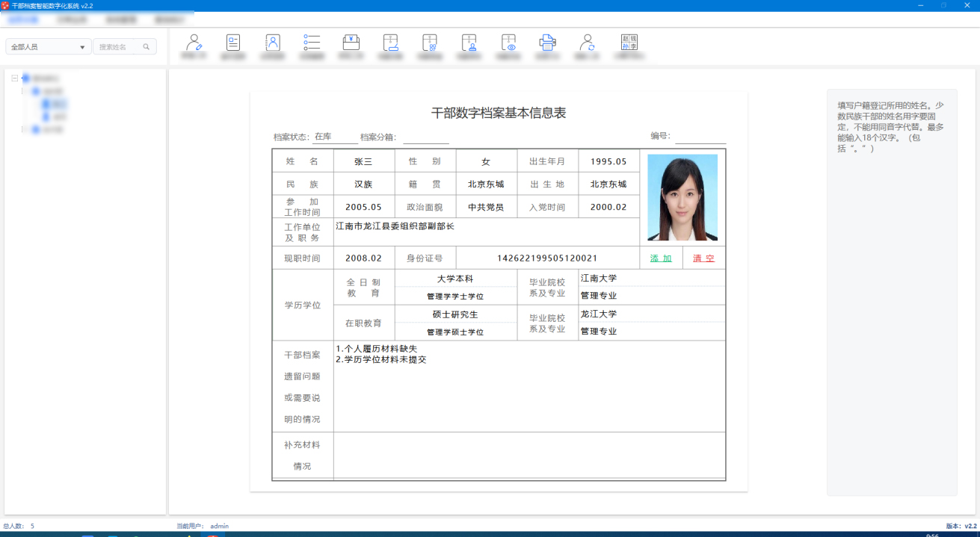
Task: Click the 姓名 field containing 张三
Action: [363, 162]
